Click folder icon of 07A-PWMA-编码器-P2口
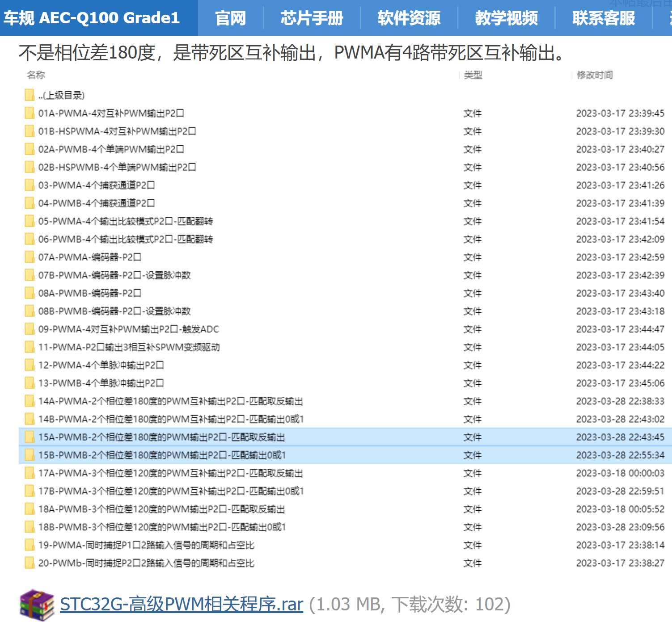672x622 pixels. pos(30,257)
